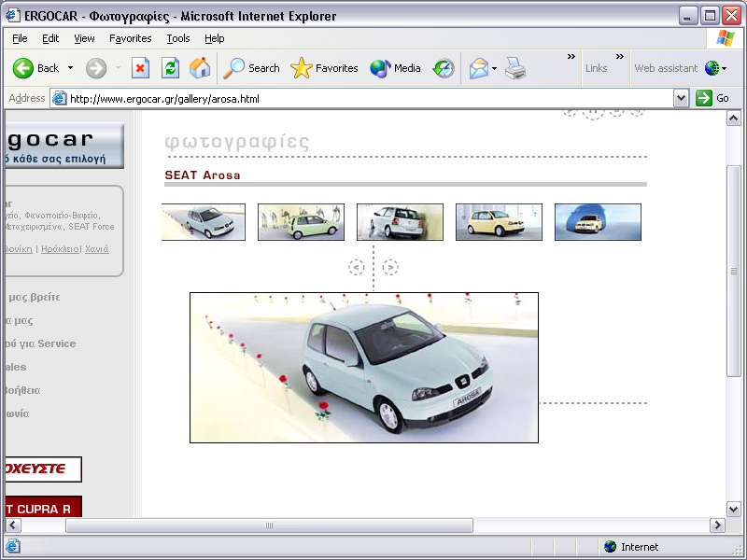Click the Ergocar logo banner
Image resolution: width=747 pixels, height=560 pixels.
pyautogui.click(x=64, y=146)
